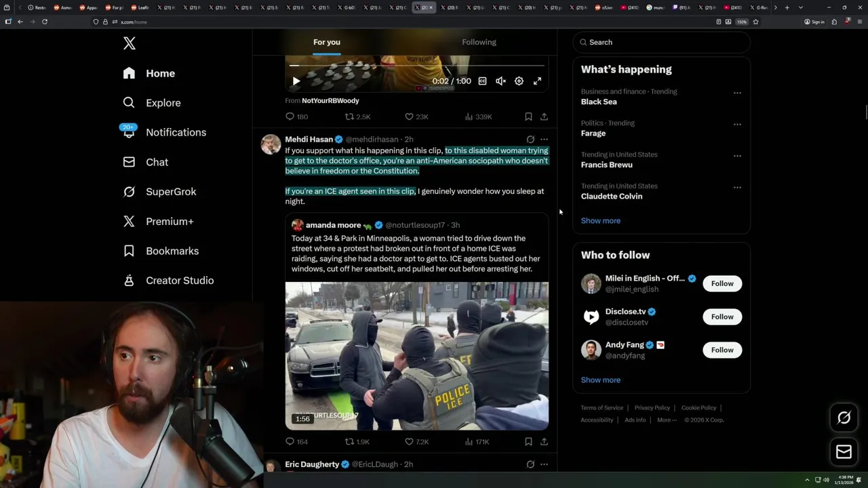This screenshot has width=868, height=488.
Task: Open the floating Messages button
Action: point(844,451)
